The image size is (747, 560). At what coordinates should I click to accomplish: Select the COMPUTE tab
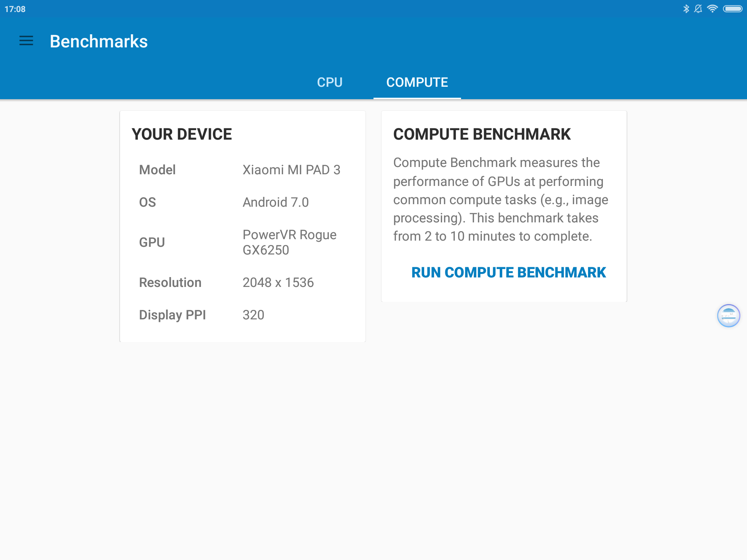417,82
